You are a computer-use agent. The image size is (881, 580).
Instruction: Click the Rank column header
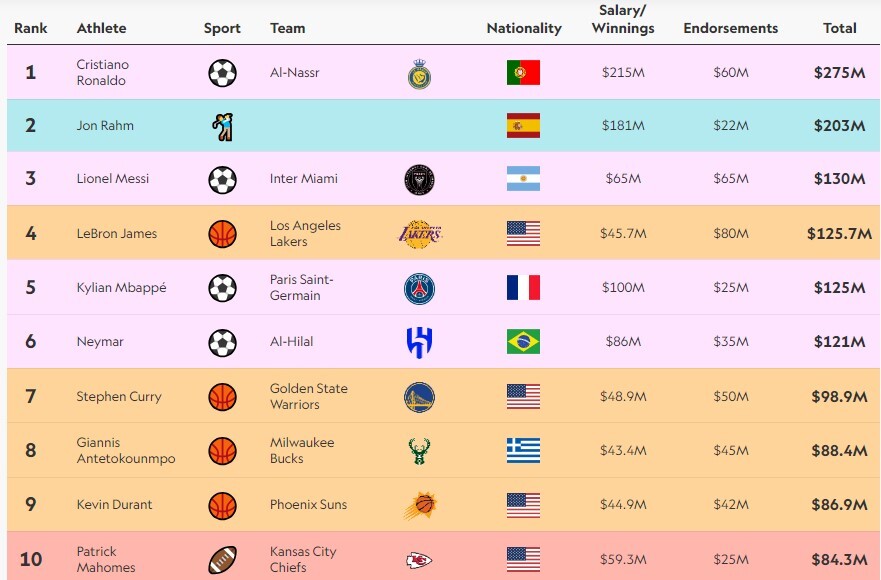pos(31,28)
